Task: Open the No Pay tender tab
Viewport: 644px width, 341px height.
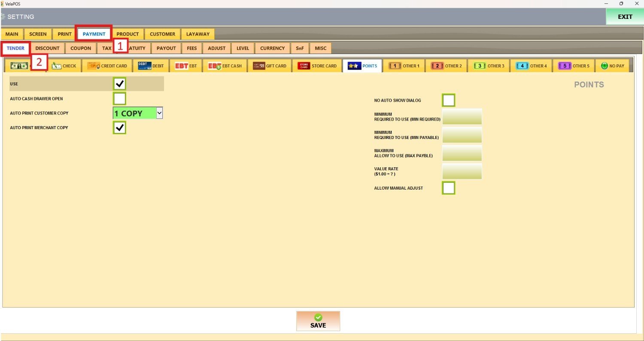Action: 612,66
